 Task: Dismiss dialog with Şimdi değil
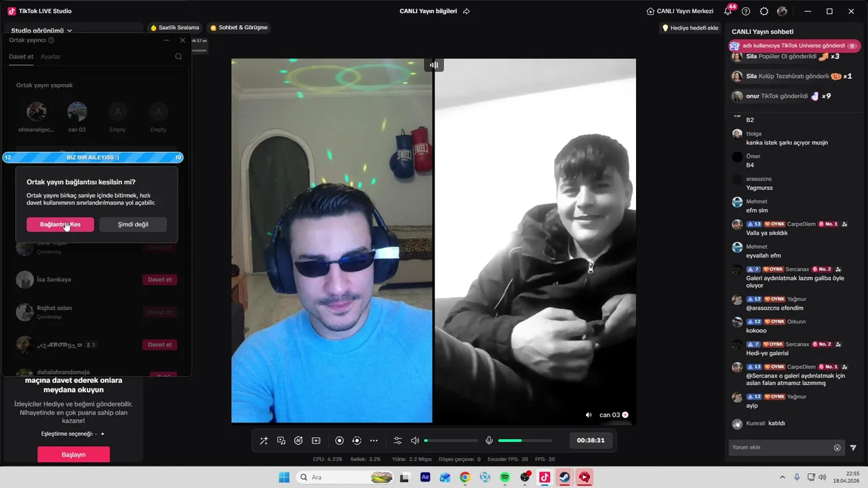click(133, 224)
